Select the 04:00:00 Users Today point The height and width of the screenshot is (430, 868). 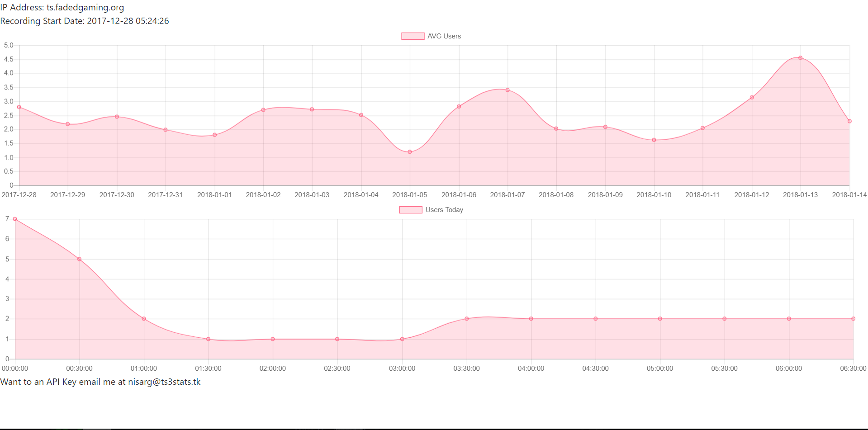(x=531, y=319)
